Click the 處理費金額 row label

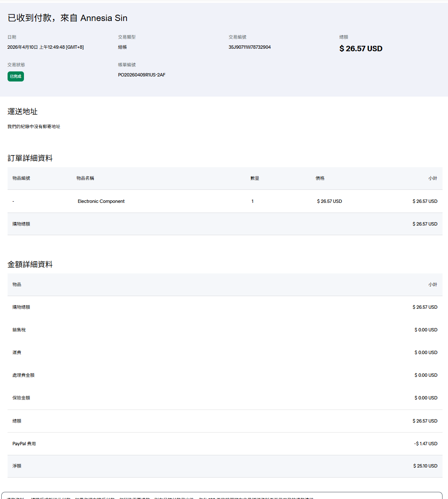[24, 375]
